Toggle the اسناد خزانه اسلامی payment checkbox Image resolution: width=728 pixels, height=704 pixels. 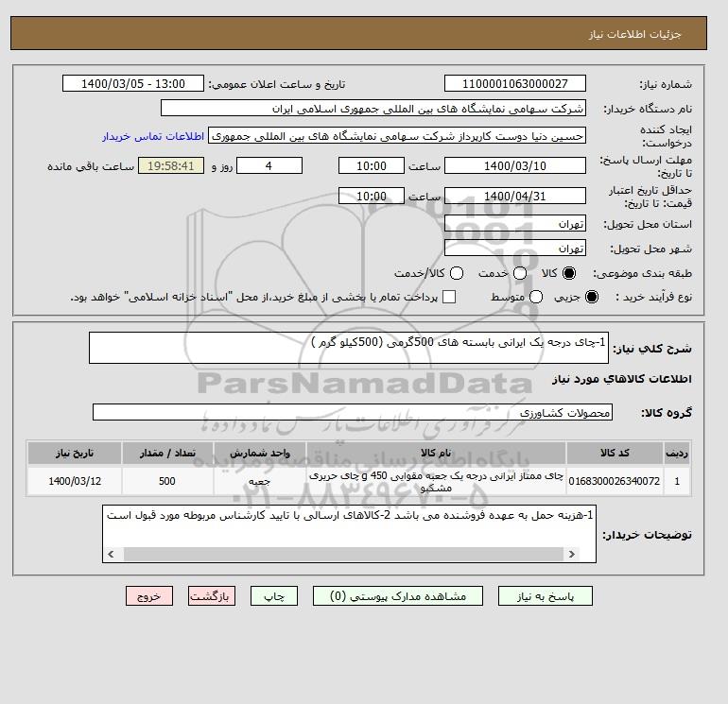[449, 297]
